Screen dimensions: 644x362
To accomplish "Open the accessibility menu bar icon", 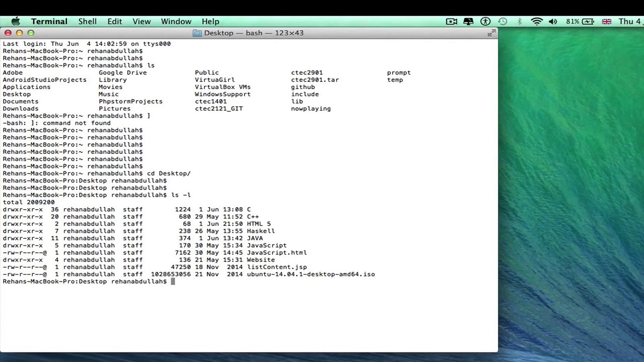I will click(x=486, y=22).
